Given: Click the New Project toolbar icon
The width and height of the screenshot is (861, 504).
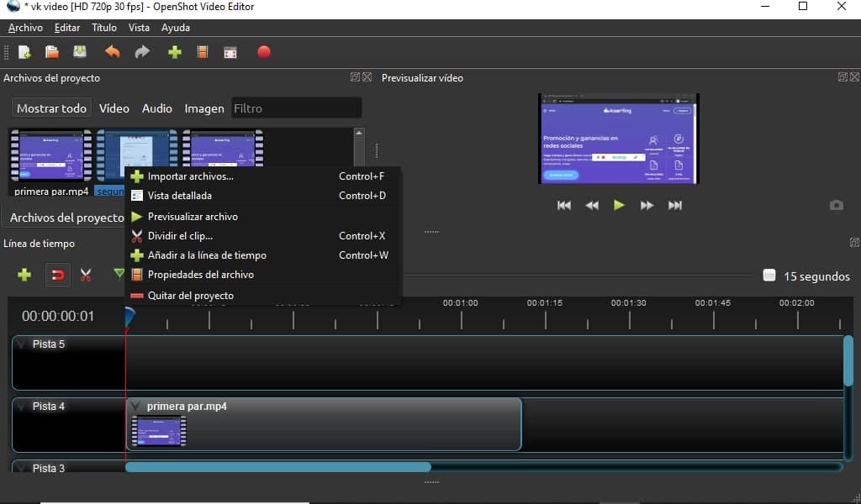Looking at the screenshot, I should coord(24,52).
